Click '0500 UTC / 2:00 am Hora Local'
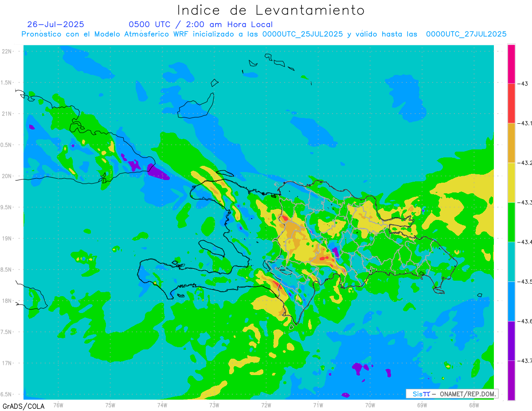This screenshot has height=411, width=532. pyautogui.click(x=201, y=24)
